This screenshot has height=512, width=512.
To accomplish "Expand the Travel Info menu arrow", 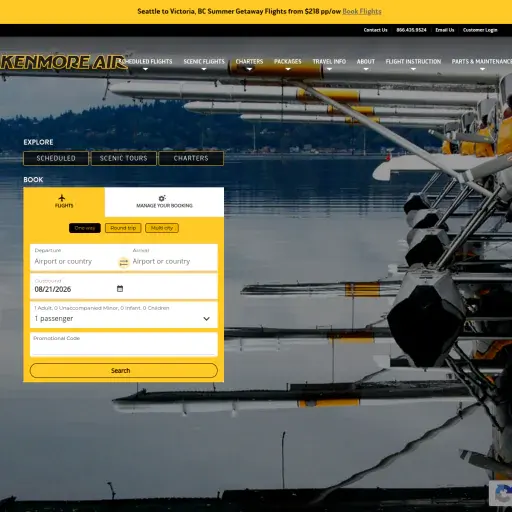I will point(329,69).
